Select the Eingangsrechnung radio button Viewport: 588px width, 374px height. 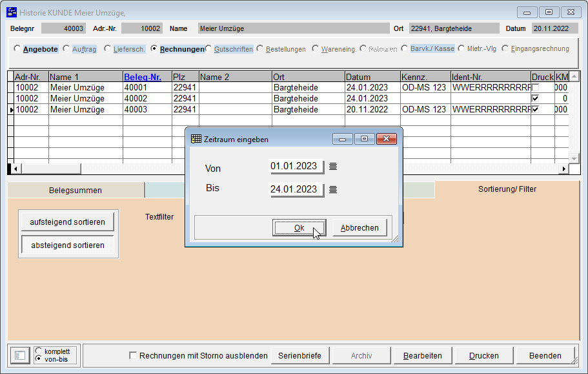coord(505,48)
